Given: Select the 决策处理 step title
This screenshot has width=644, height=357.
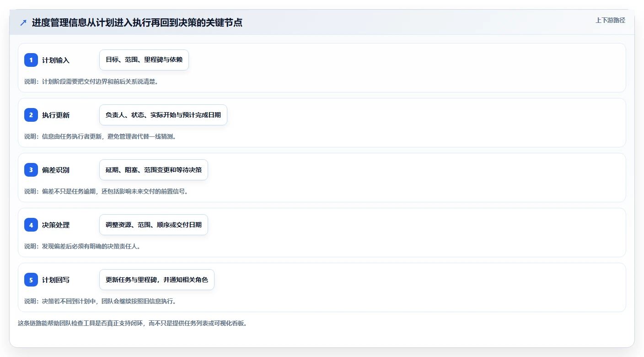Looking at the screenshot, I should [56, 225].
